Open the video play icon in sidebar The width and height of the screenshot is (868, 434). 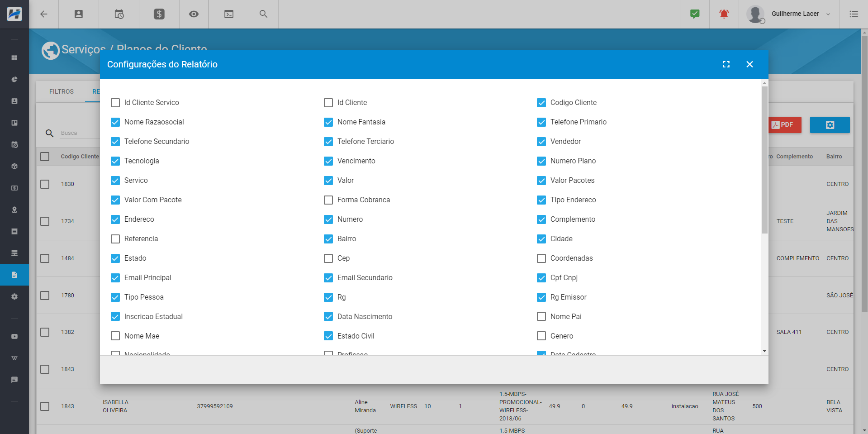point(14,336)
